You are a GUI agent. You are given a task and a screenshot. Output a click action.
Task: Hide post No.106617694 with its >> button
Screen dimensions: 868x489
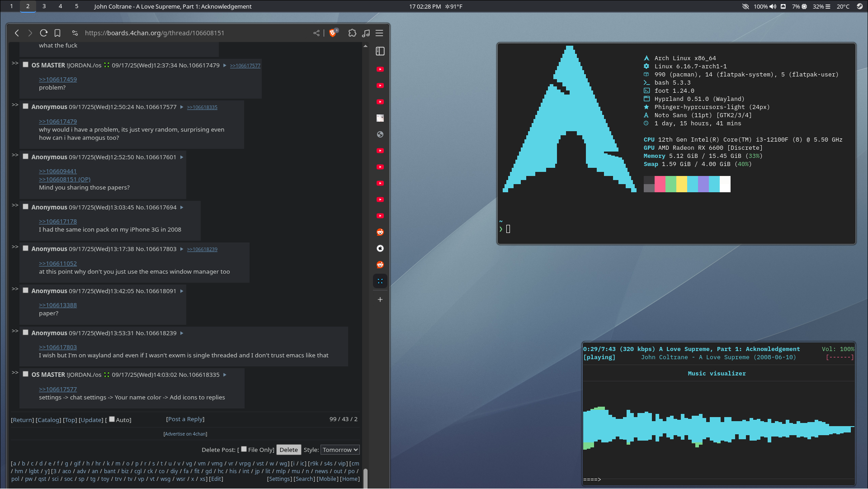(x=15, y=205)
